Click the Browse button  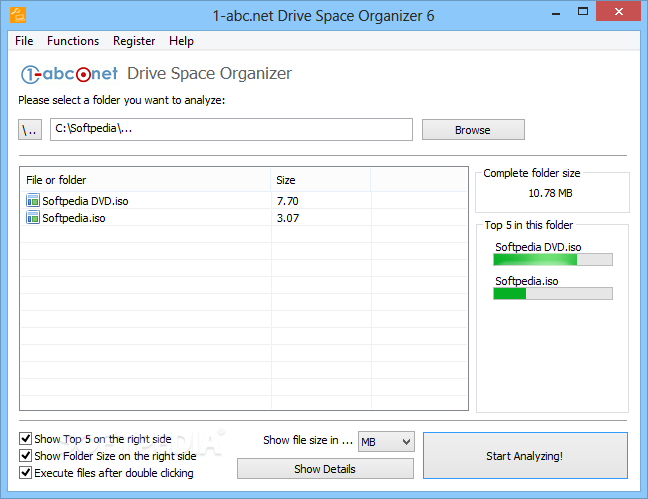[x=473, y=130]
